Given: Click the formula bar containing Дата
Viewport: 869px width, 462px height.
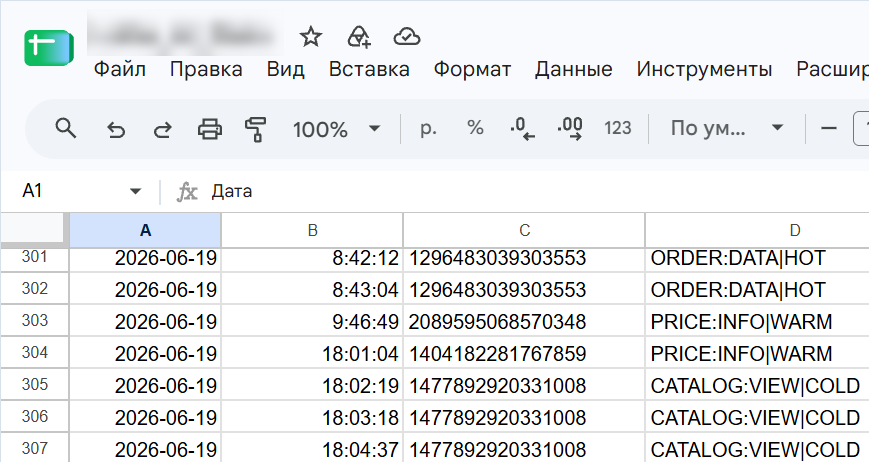Looking at the screenshot, I should [538, 192].
